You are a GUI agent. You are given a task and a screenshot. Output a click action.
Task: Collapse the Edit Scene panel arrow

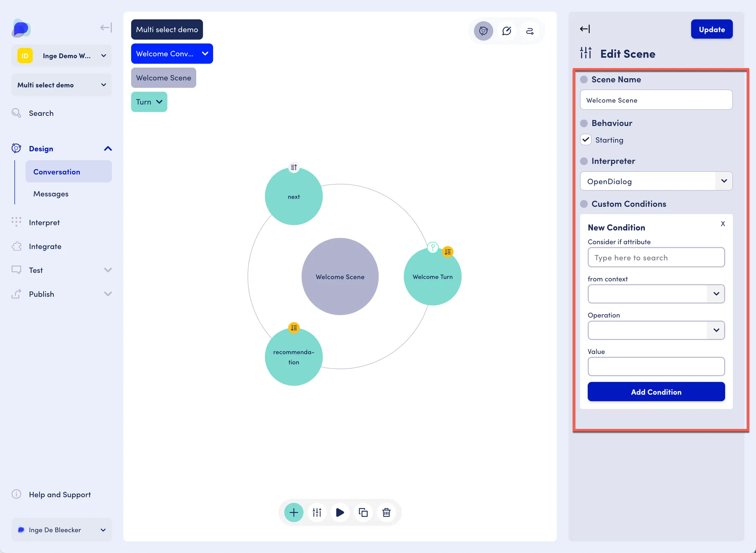point(585,29)
